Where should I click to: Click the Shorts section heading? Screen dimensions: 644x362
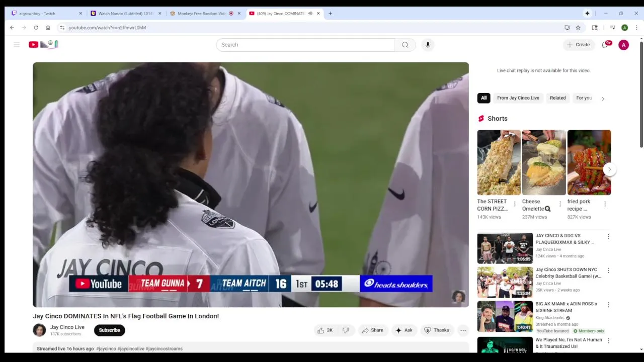click(x=497, y=119)
